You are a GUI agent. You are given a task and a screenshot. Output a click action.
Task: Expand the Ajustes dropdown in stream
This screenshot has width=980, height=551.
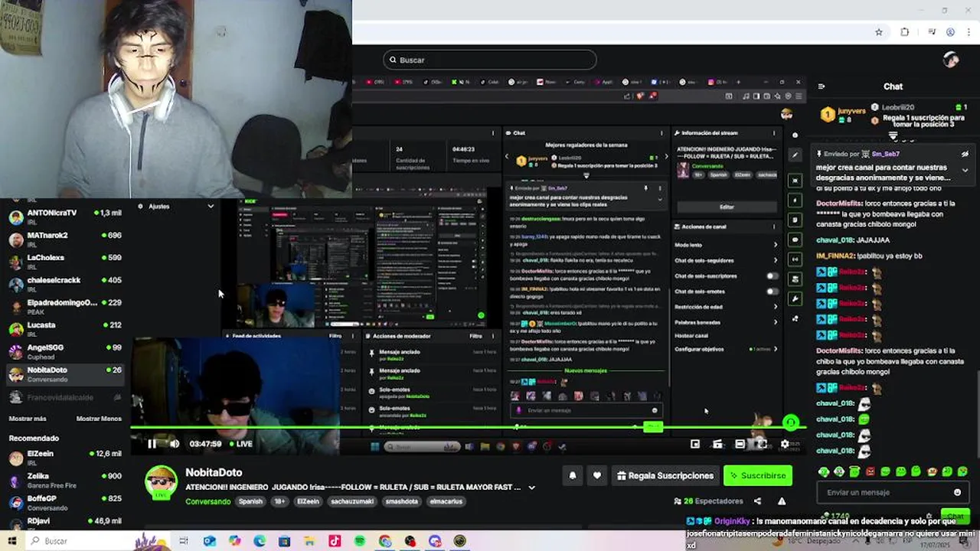click(x=211, y=206)
